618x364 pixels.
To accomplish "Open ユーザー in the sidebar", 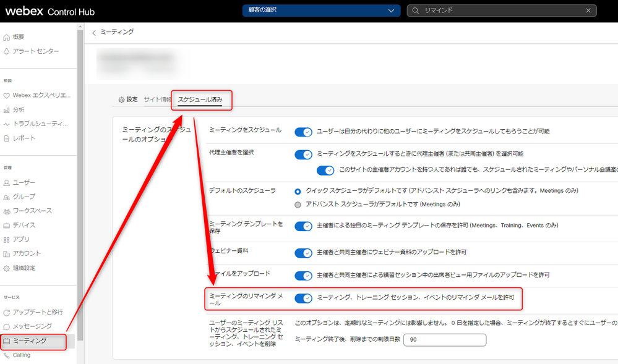I will pyautogui.click(x=24, y=183).
